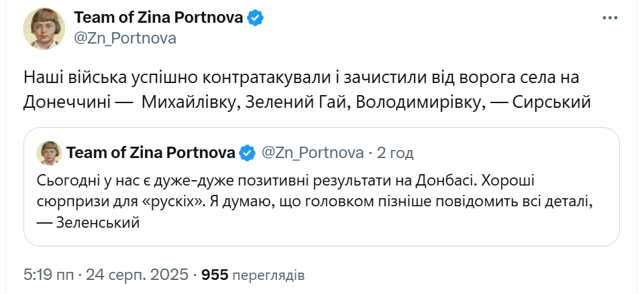The height and width of the screenshot is (294, 644).
Task: Click the small avatar in the quoted tweet
Action: pos(49,153)
